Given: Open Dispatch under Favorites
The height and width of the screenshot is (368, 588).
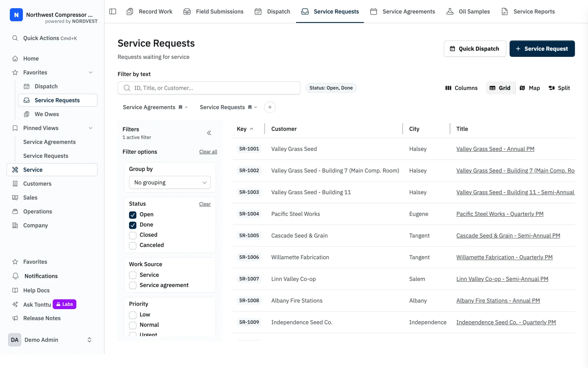Looking at the screenshot, I should point(46,86).
